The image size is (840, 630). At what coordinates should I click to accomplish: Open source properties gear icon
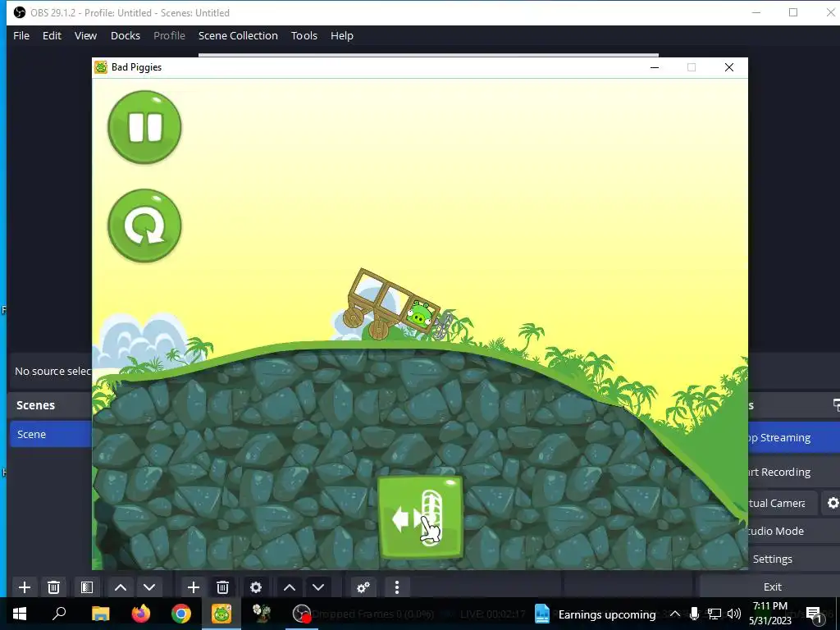pyautogui.click(x=256, y=587)
